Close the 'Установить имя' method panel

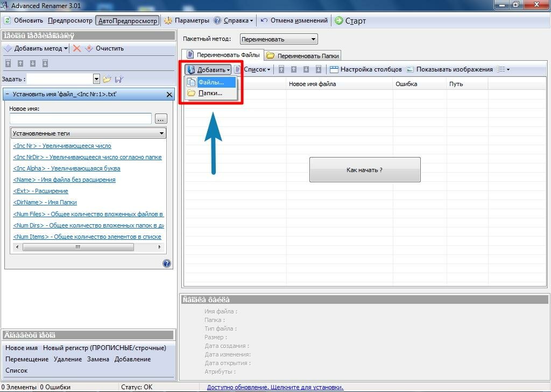click(169, 95)
